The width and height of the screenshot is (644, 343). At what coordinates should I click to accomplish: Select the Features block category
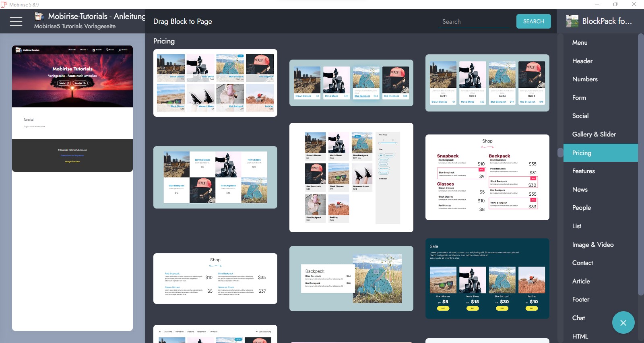coord(583,171)
